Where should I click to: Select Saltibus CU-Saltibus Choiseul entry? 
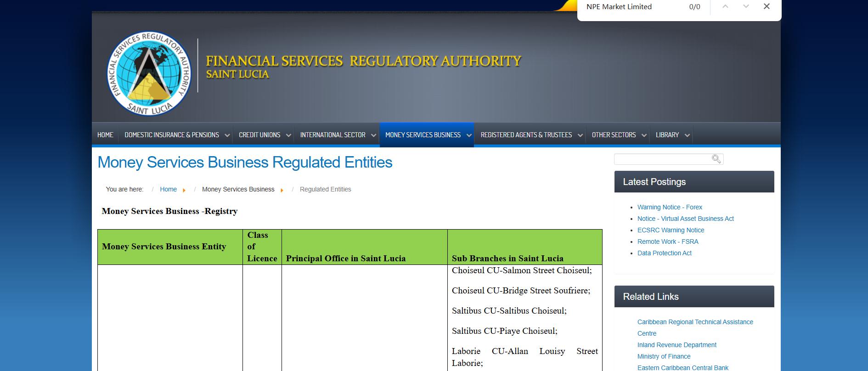click(509, 311)
